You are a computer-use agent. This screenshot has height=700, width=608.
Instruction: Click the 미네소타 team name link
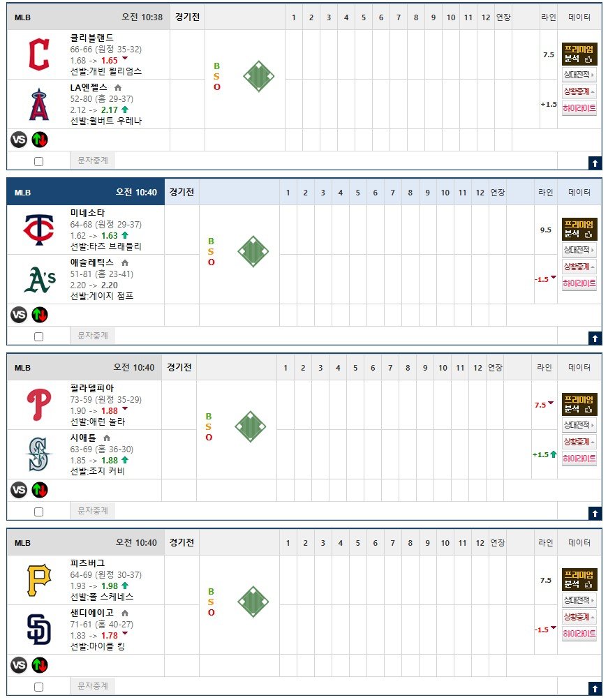pyautogui.click(x=87, y=213)
